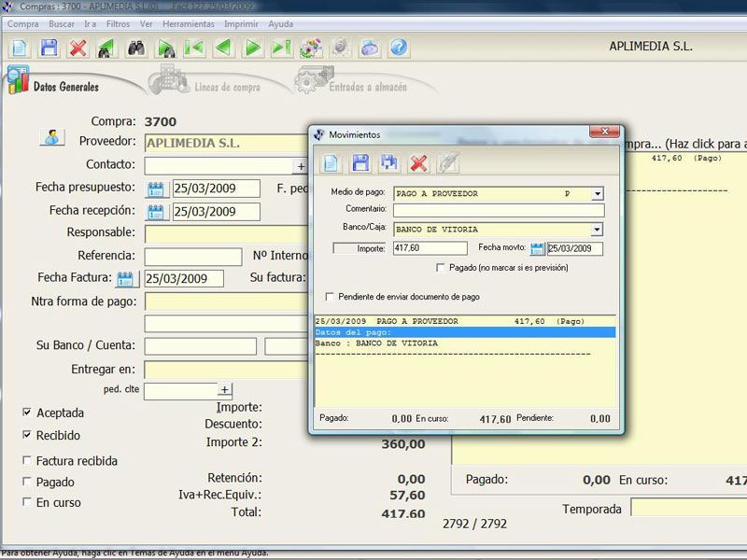Save movement with Movimientos floppy icon
Image resolution: width=747 pixels, height=560 pixels.
click(360, 162)
